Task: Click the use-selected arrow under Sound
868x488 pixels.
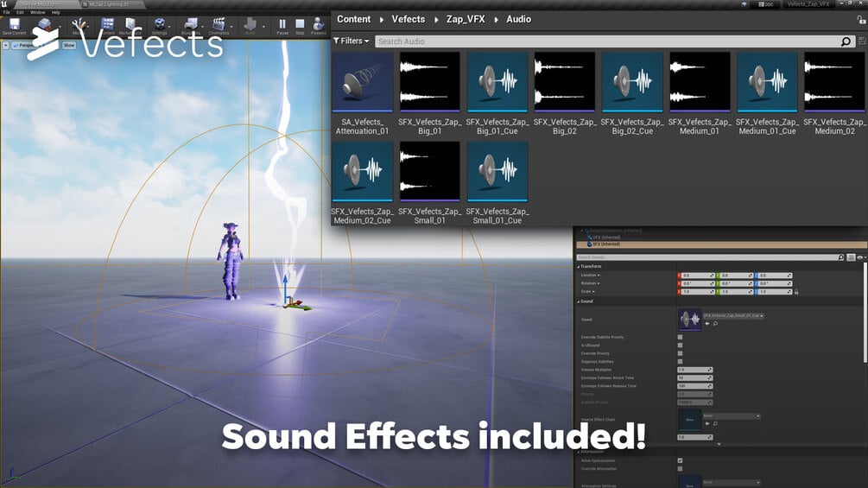Action: [x=707, y=324]
